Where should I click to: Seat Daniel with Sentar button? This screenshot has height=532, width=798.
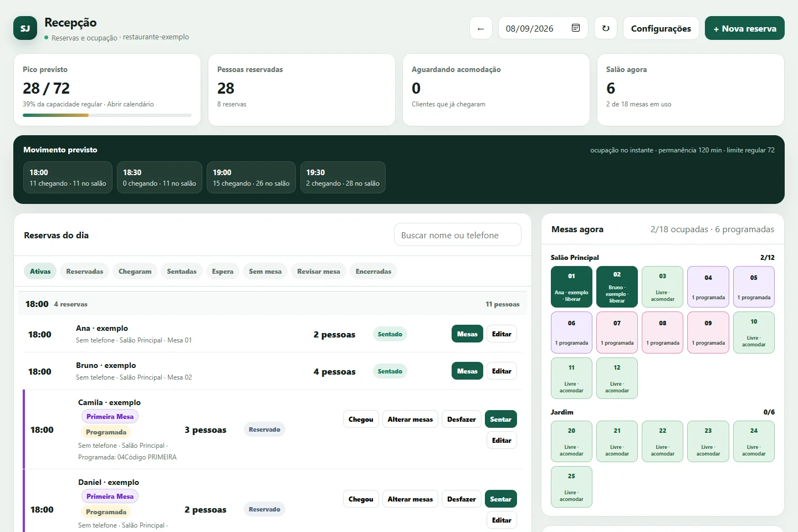click(x=500, y=499)
